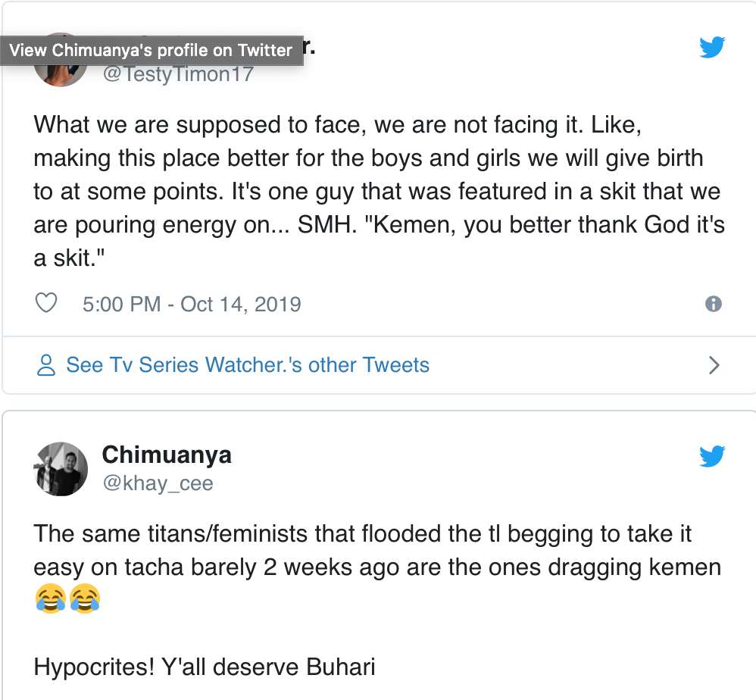756x700 pixels.
Task: Click the first laughing emoji in Chimuanya's tweet
Action: 50,601
